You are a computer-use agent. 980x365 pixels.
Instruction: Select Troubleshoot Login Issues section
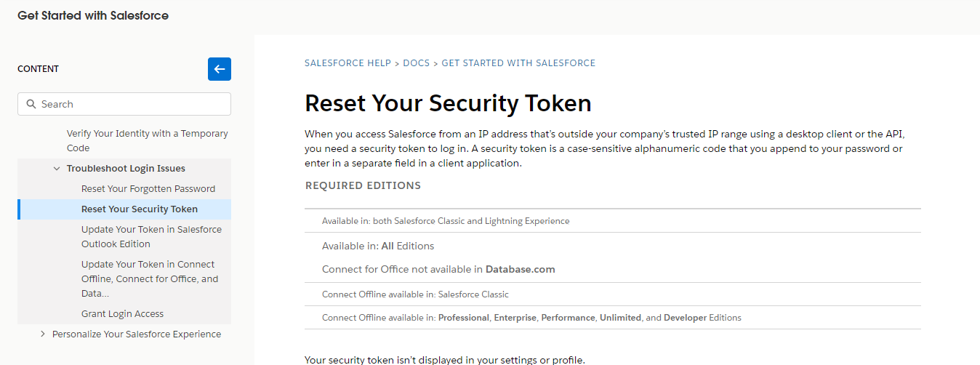[126, 169]
